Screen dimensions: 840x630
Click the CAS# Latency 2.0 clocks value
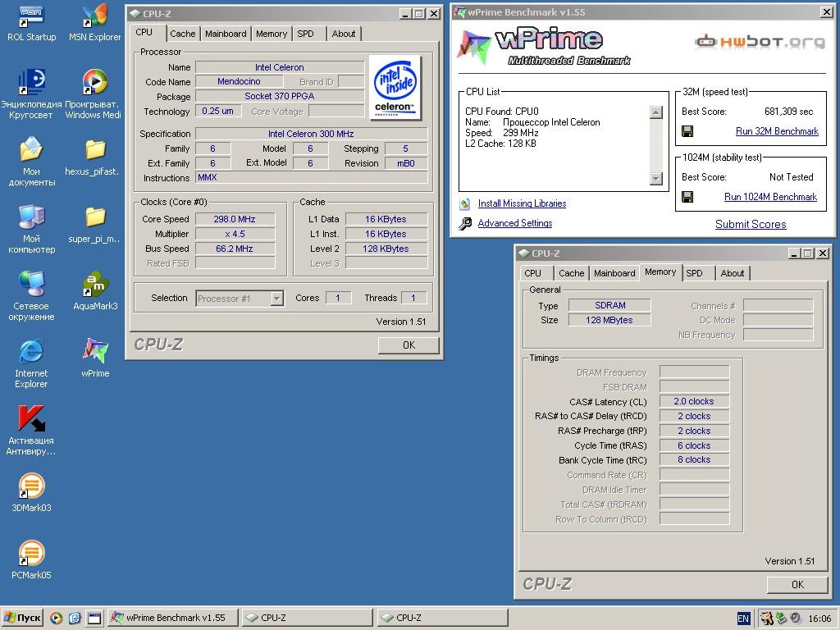[x=694, y=402]
